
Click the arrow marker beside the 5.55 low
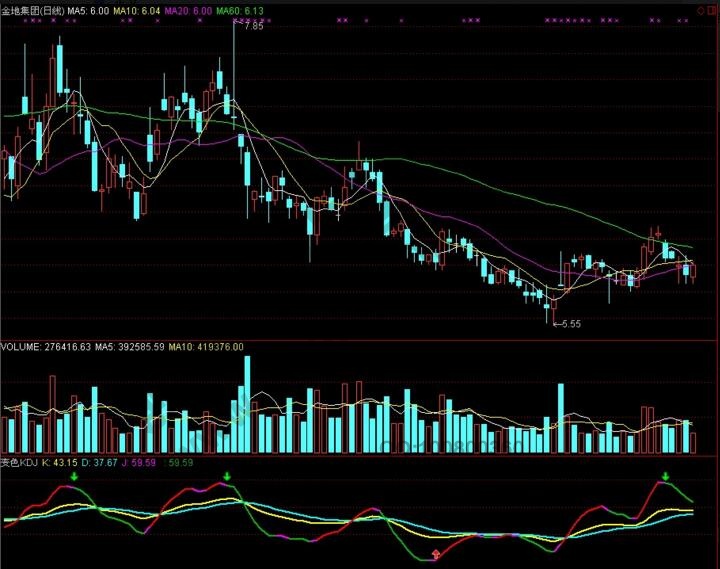557,324
